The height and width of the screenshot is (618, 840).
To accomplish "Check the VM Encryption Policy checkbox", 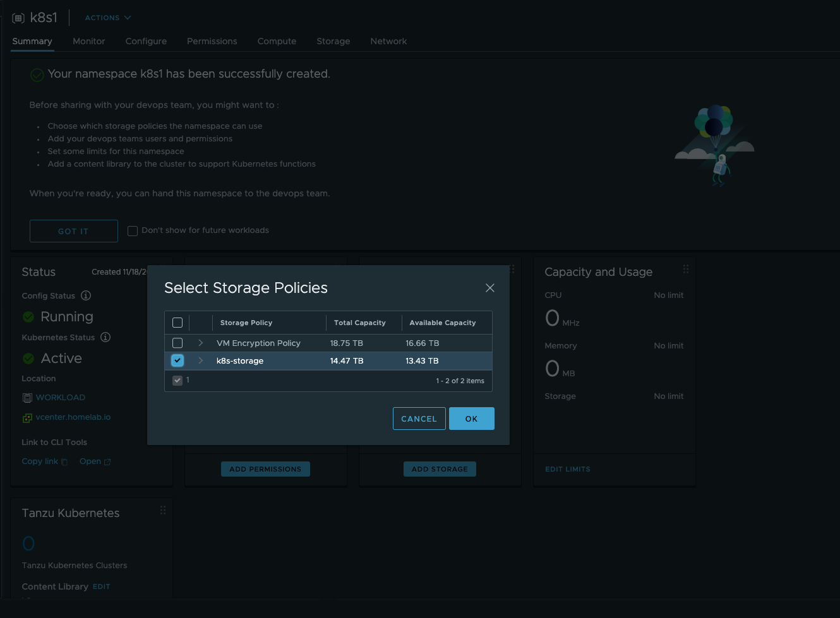I will click(x=177, y=343).
